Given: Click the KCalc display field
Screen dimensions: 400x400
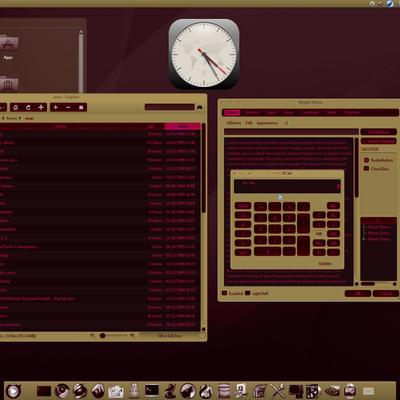Looking at the screenshot, I should point(287,186).
